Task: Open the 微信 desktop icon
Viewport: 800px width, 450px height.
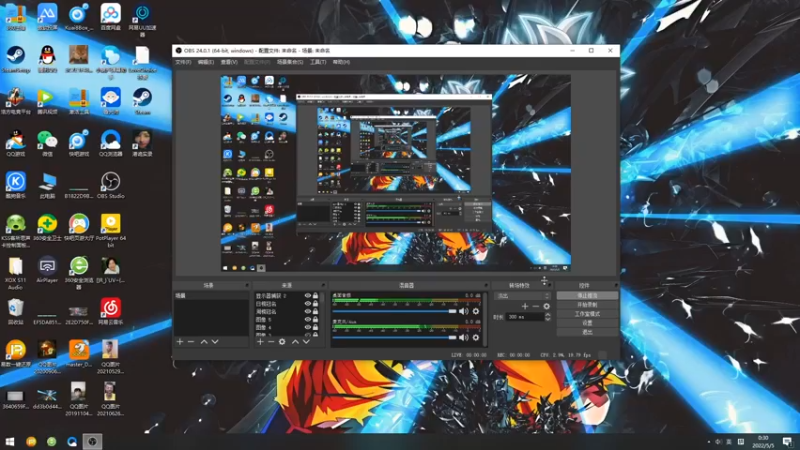Action: pyautogui.click(x=47, y=143)
